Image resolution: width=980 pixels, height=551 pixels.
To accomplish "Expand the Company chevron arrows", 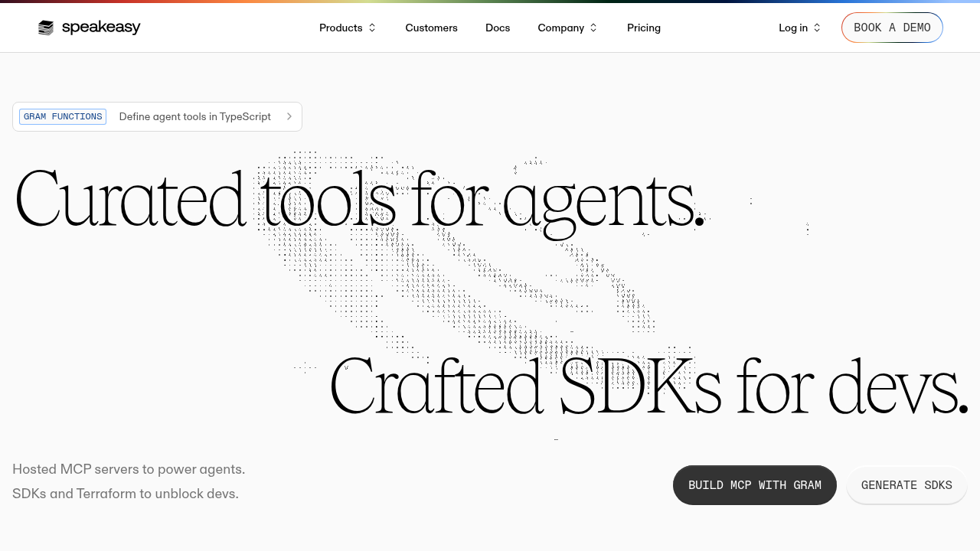I will tap(593, 28).
